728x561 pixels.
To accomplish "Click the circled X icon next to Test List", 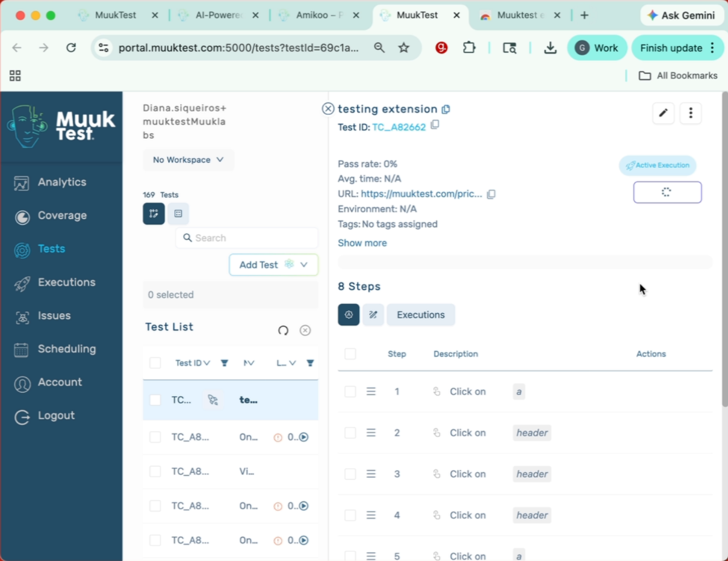I will pos(305,330).
